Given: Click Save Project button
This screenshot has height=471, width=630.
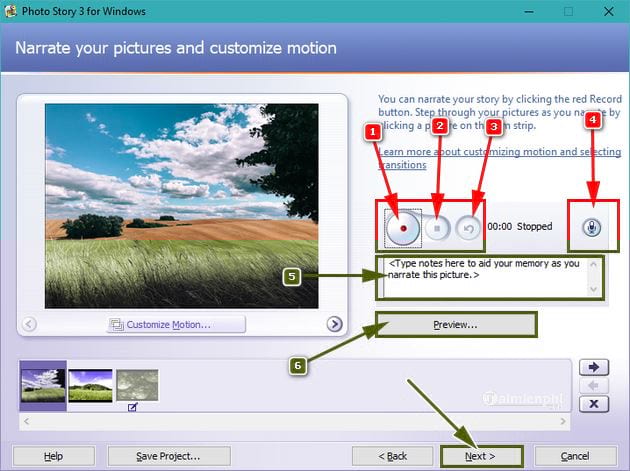Looking at the screenshot, I should click(169, 456).
